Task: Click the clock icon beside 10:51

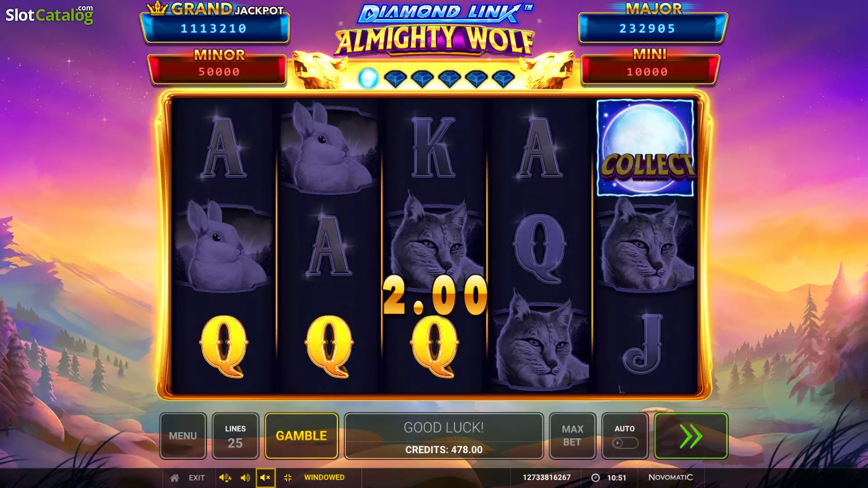Action: click(595, 478)
